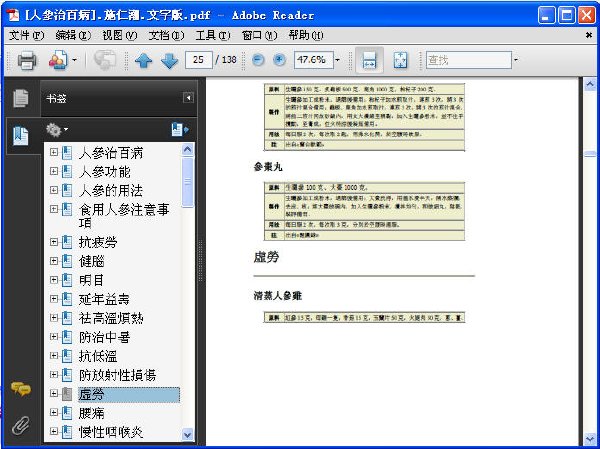The width and height of the screenshot is (600, 449).
Task: Click the bookmarks panel up scroll arrow
Action: click(x=188, y=149)
